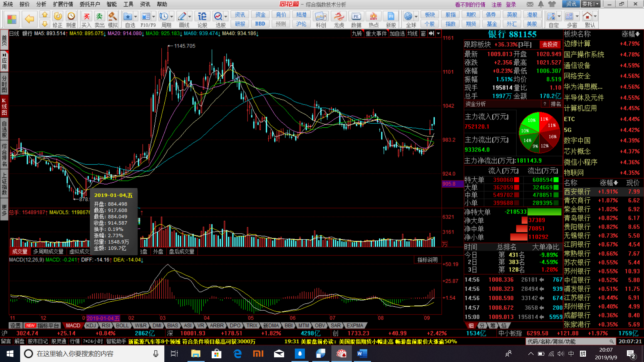The image size is (644, 362).
Task: Toggle 均线 moving average lines
Action: (413, 34)
